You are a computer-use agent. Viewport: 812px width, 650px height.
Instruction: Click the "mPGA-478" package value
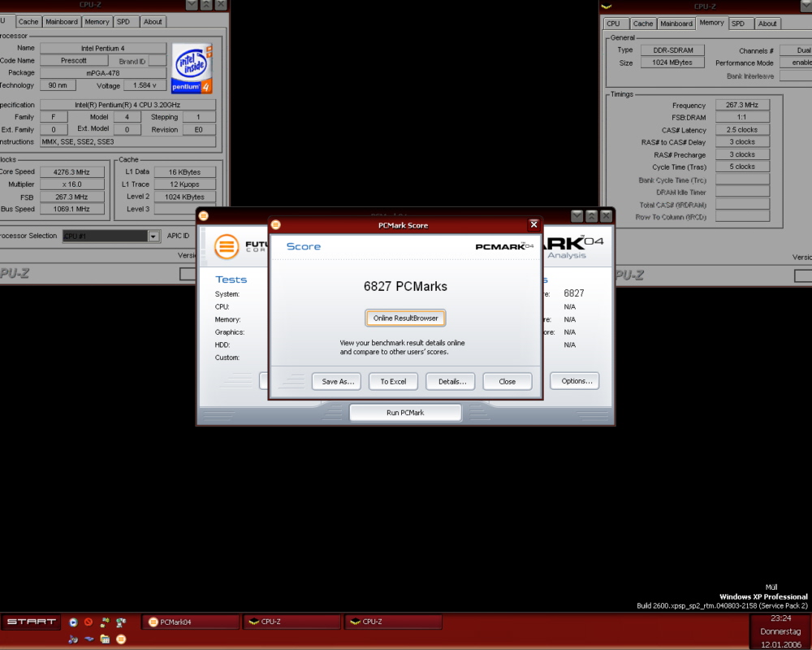pyautogui.click(x=103, y=73)
